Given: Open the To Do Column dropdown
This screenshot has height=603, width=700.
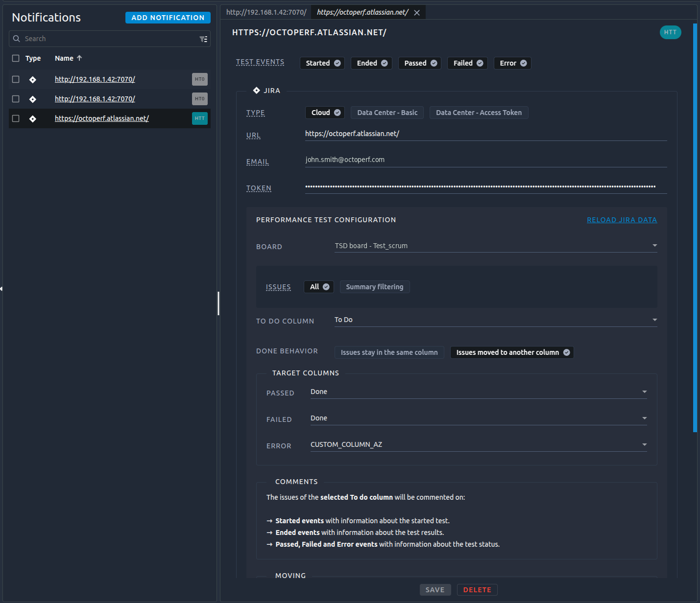Looking at the screenshot, I should tap(496, 320).
